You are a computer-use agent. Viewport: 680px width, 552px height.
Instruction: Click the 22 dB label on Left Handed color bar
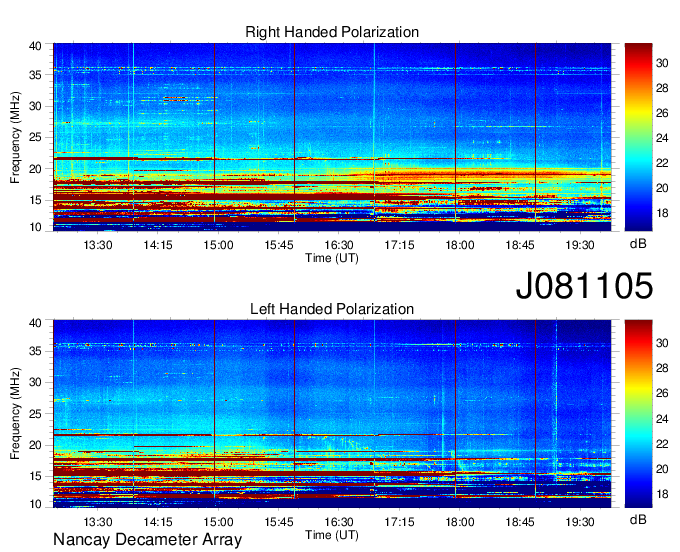click(x=662, y=444)
